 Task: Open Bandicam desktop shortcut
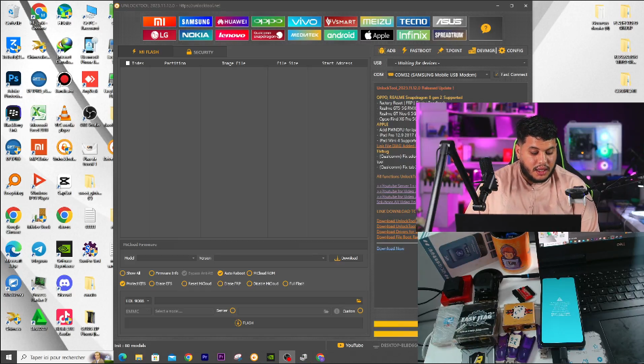click(x=64, y=83)
